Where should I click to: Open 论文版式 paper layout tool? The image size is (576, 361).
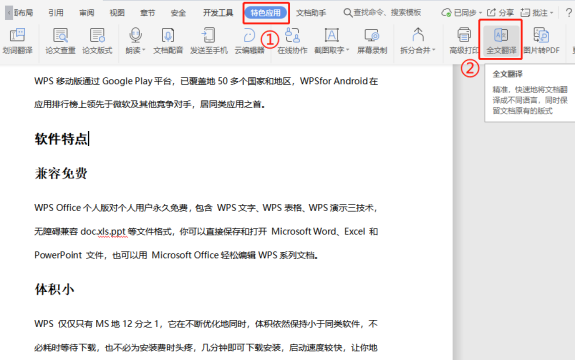point(97,41)
